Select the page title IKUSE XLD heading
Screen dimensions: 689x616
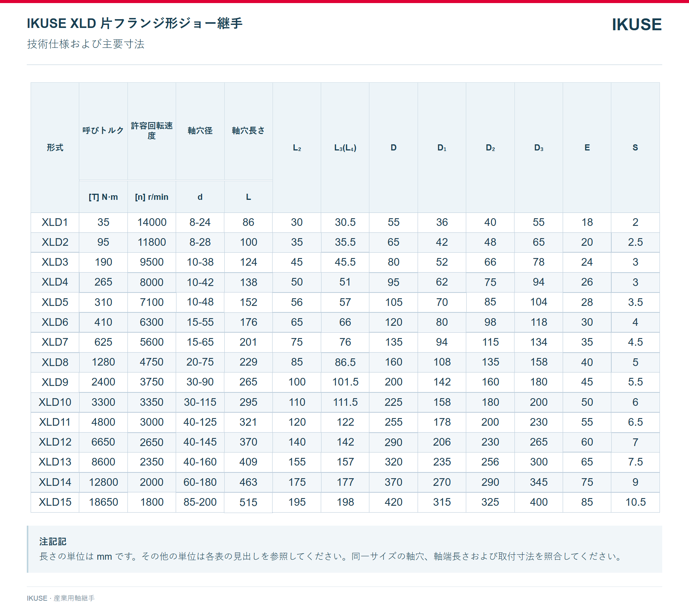135,23
